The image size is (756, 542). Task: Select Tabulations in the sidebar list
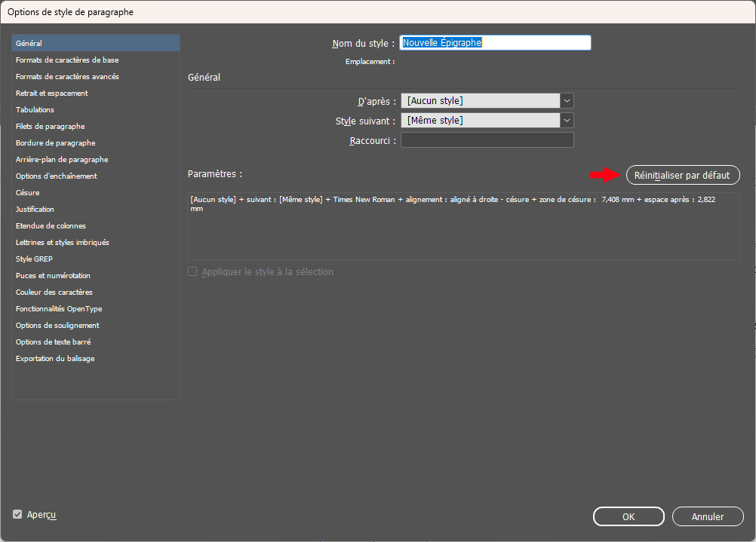(x=35, y=109)
